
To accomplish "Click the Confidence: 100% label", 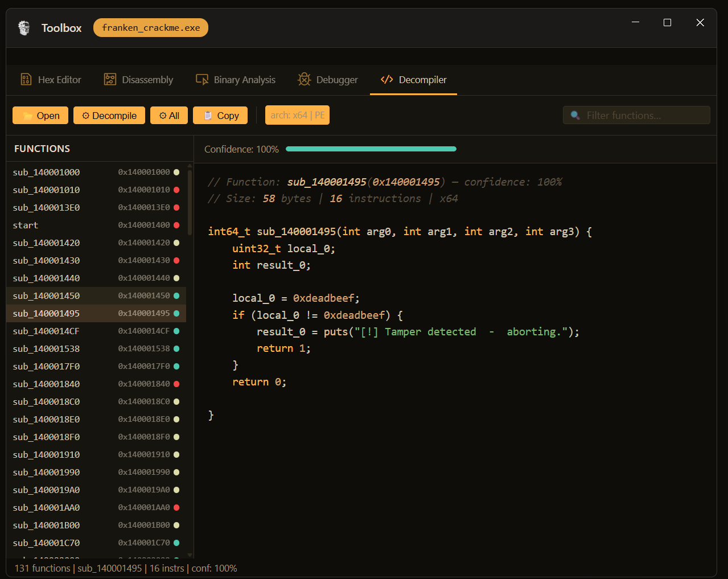I will (x=241, y=149).
